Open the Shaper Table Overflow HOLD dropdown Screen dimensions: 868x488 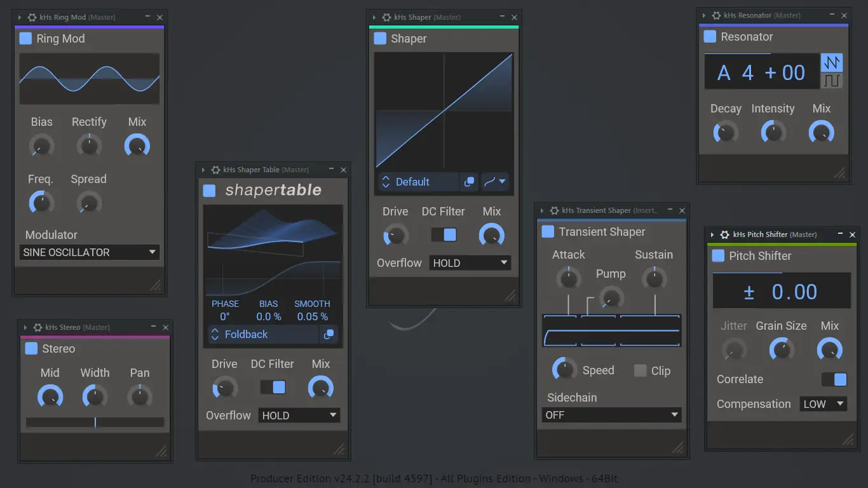pos(299,416)
